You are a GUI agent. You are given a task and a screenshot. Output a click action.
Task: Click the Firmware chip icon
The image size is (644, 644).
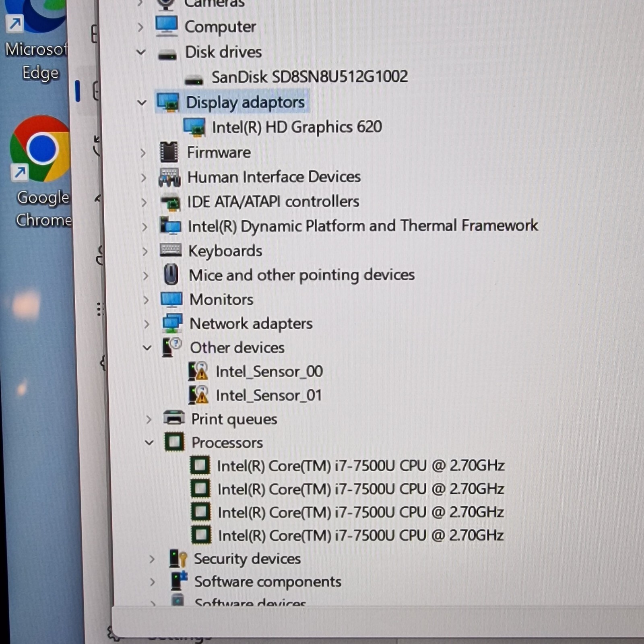(169, 152)
